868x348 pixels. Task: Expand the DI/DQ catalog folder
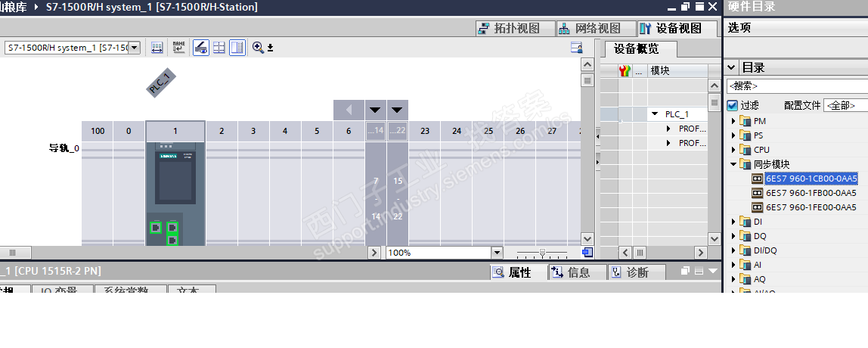[x=733, y=250]
